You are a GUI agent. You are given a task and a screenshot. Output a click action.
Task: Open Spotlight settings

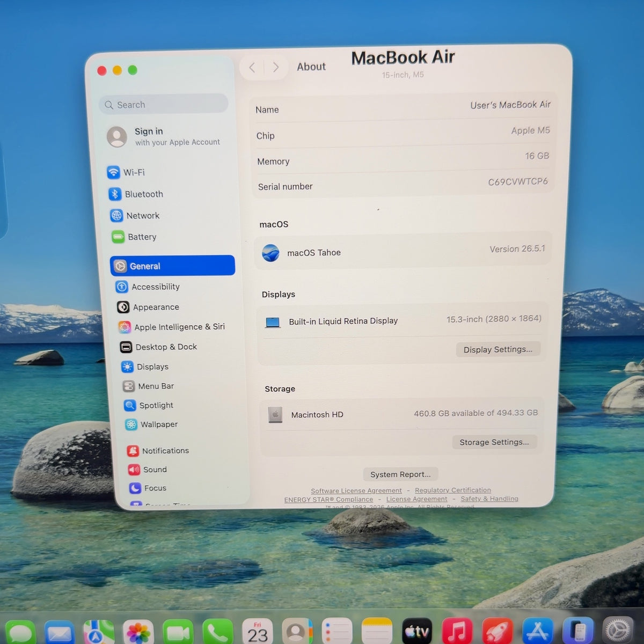(149, 405)
